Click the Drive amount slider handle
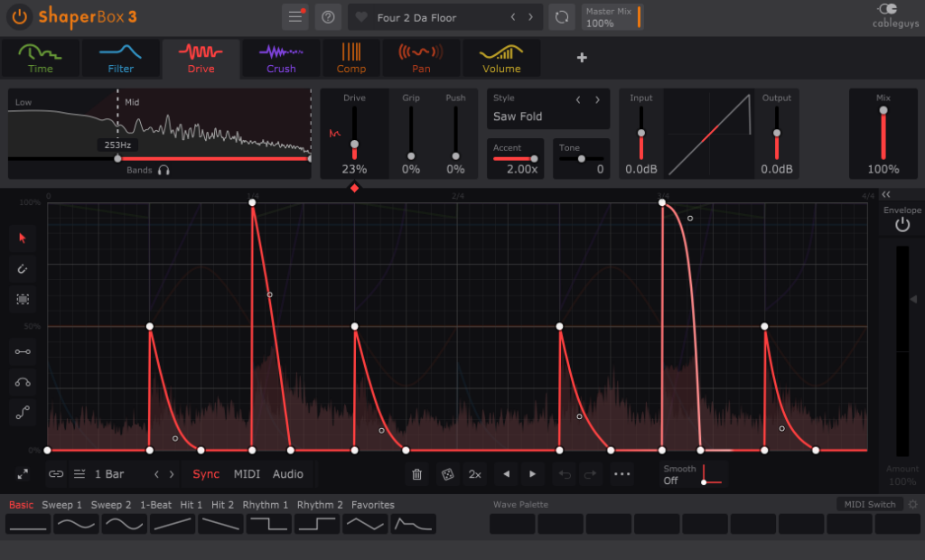This screenshot has width=925, height=560. click(x=354, y=145)
